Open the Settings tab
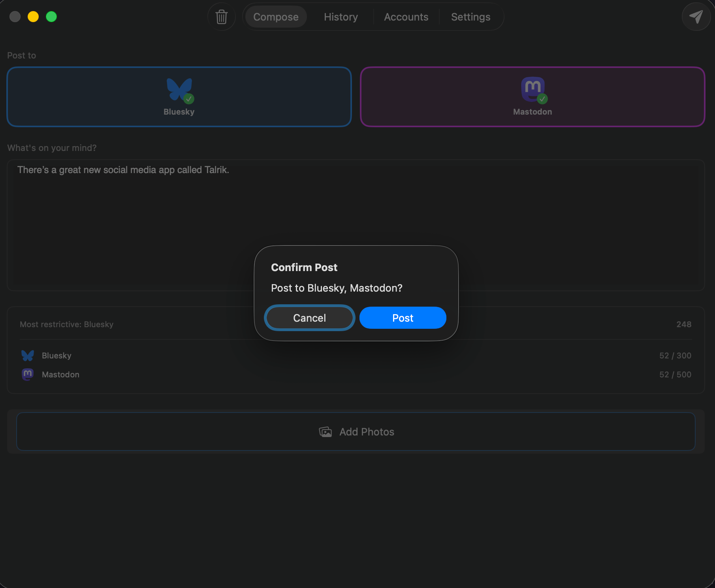 point(470,17)
